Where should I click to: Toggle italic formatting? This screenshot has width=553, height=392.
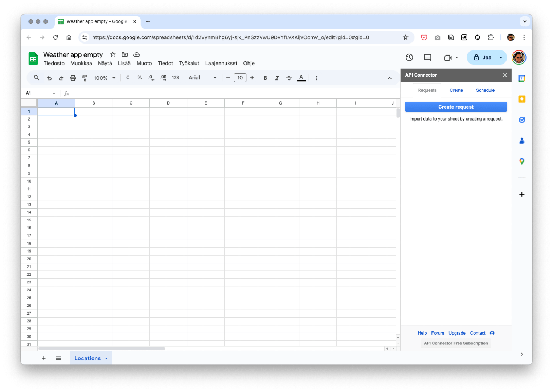pyautogui.click(x=277, y=78)
